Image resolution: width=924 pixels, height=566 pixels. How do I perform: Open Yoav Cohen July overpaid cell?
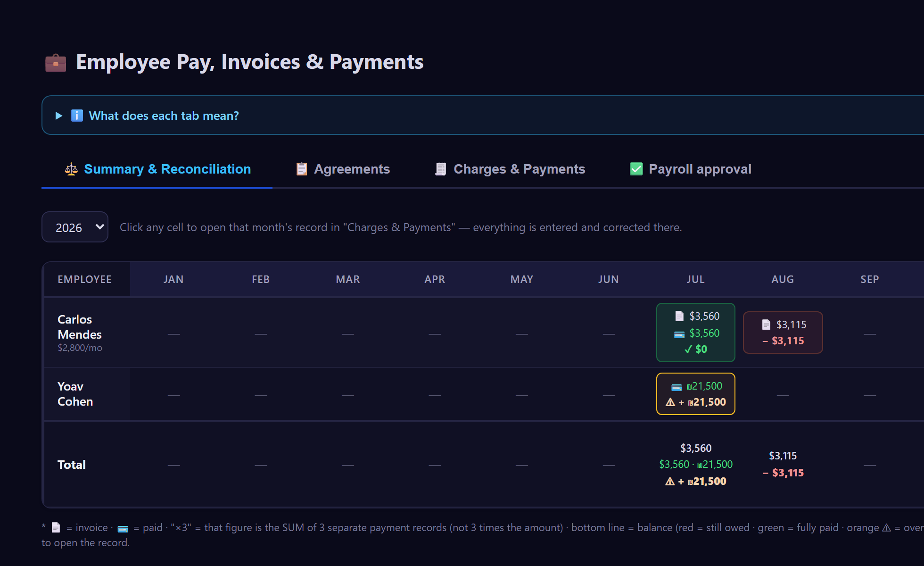(696, 394)
